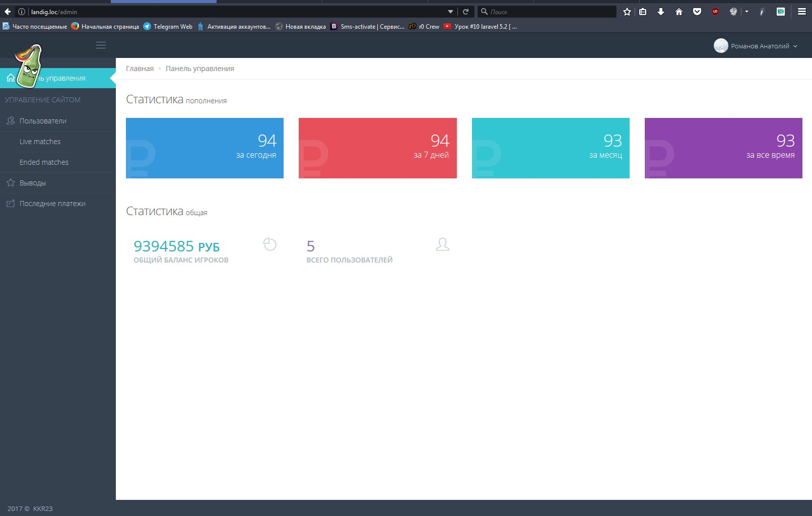This screenshot has width=812, height=516.
Task: Click the browser search field
Action: [x=549, y=12]
